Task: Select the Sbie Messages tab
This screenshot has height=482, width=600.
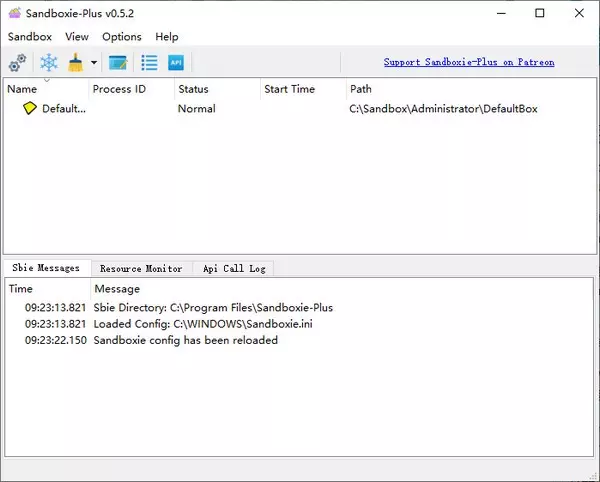Action: (x=46, y=268)
